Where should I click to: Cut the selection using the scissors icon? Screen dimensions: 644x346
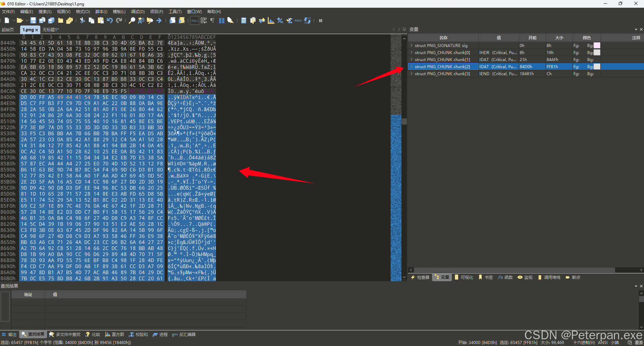click(82, 20)
